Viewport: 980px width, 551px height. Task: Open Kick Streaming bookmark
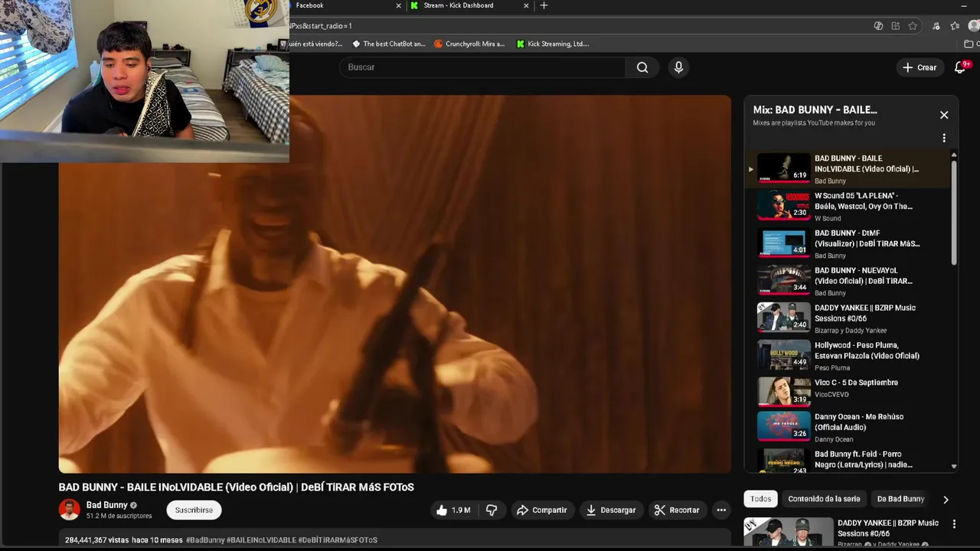[553, 44]
